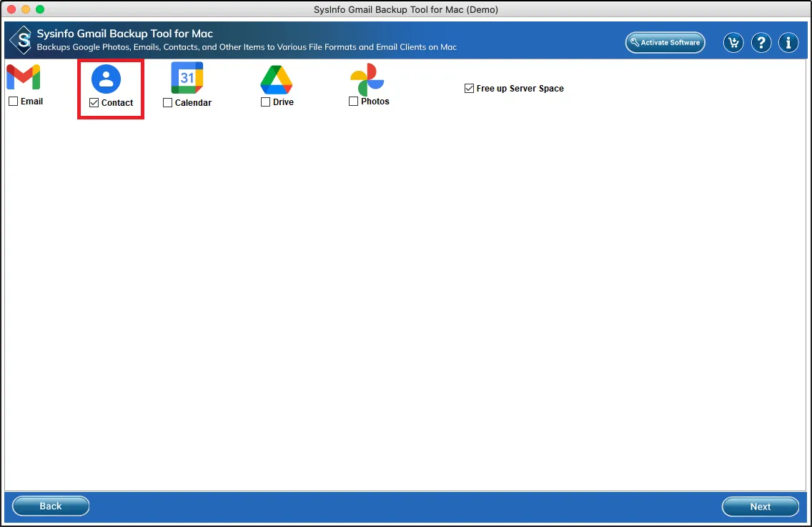Click the window title SysInfo Gmail Backup Tool

[406, 9]
